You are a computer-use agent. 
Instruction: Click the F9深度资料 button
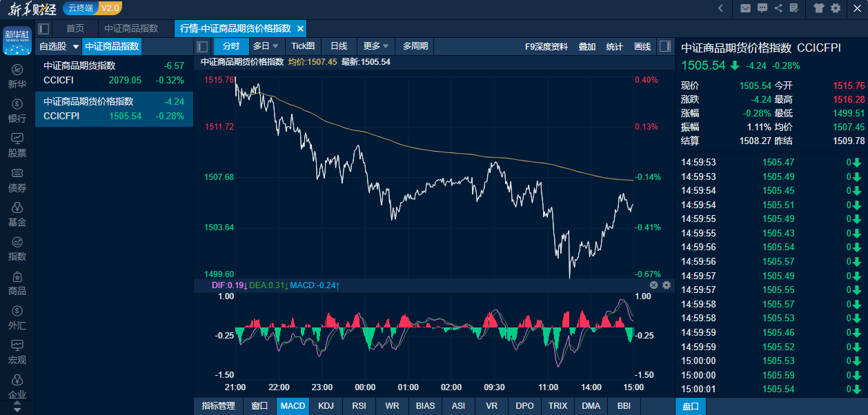(546, 46)
